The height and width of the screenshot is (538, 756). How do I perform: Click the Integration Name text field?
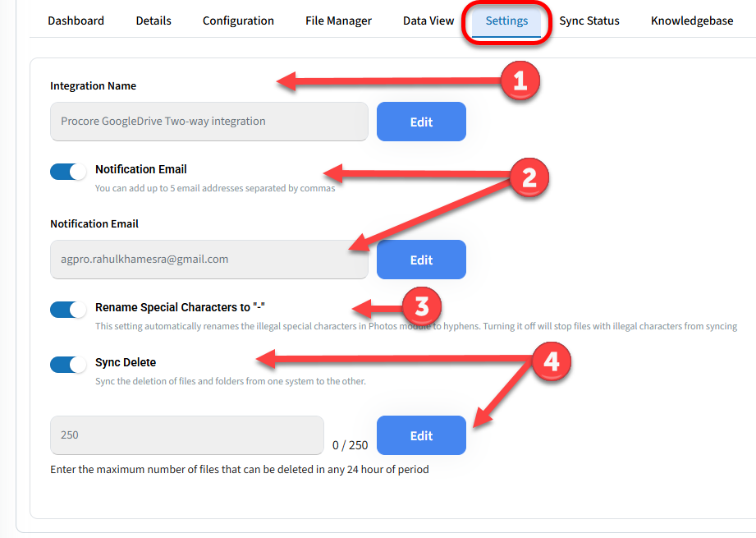point(208,122)
